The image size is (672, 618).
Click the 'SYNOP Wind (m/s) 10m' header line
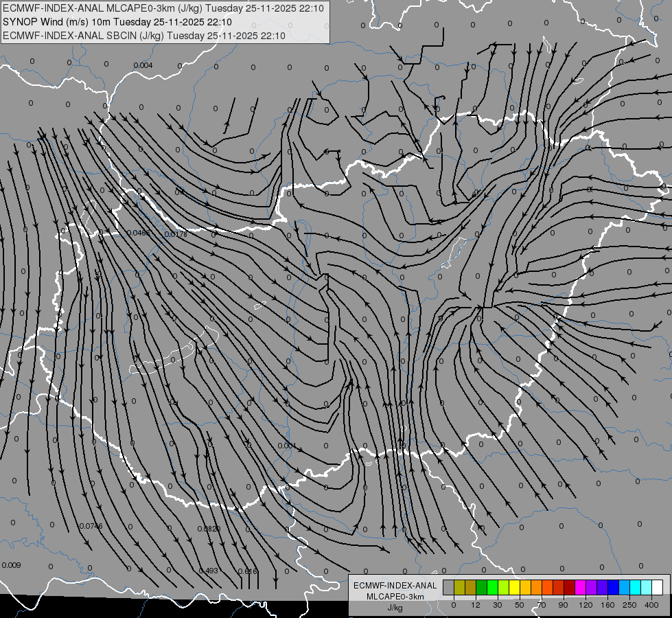point(117,22)
